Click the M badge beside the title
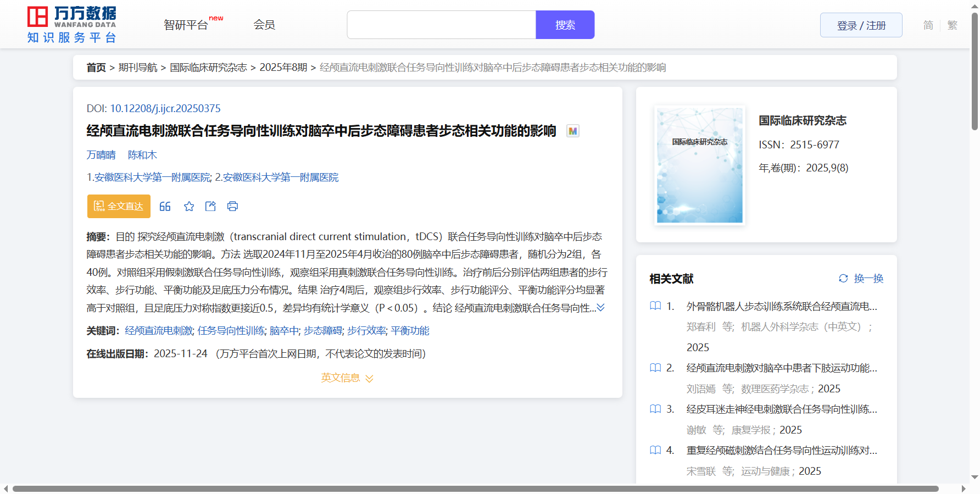The height and width of the screenshot is (494, 980). click(x=573, y=131)
